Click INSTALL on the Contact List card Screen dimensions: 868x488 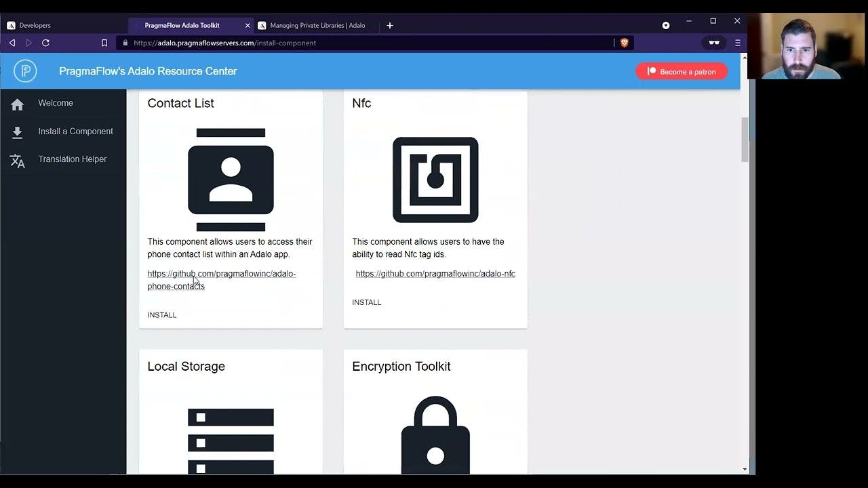click(162, 315)
